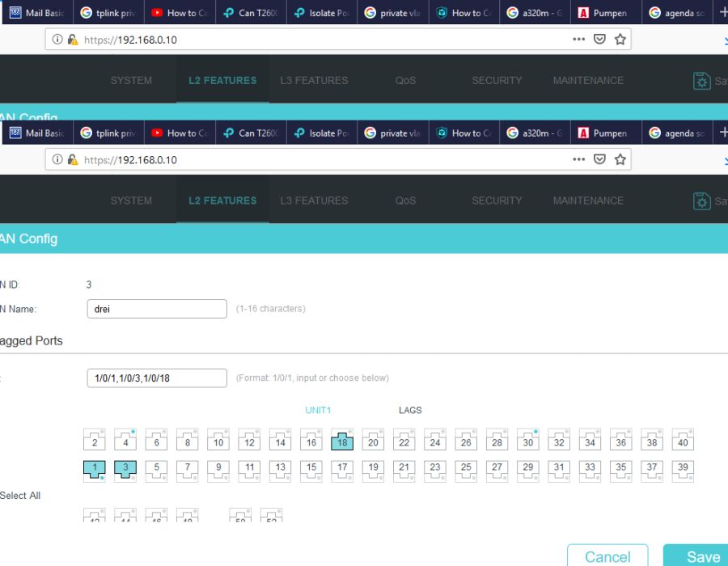The height and width of the screenshot is (566, 728).
Task: Switch to Mail Basic tab in lower tab strip
Action: [38, 133]
